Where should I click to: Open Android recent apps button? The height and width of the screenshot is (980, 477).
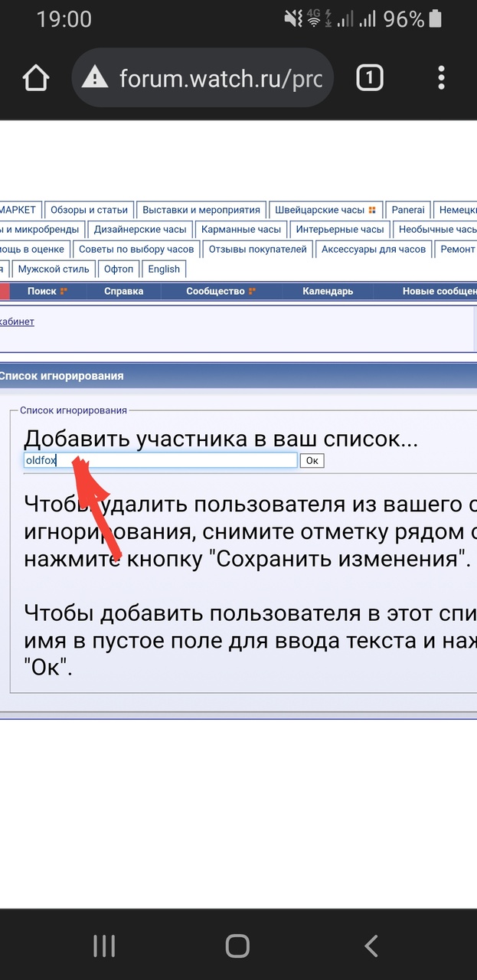click(103, 946)
